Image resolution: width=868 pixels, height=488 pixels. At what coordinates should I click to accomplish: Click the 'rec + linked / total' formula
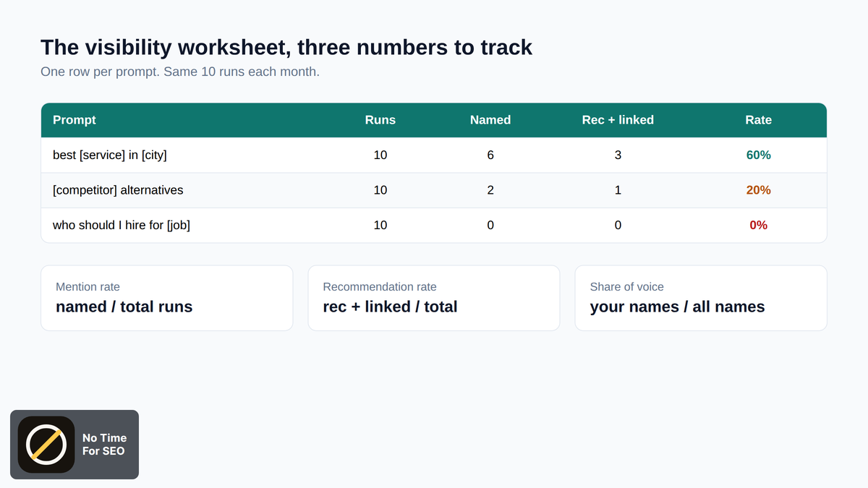pyautogui.click(x=391, y=307)
